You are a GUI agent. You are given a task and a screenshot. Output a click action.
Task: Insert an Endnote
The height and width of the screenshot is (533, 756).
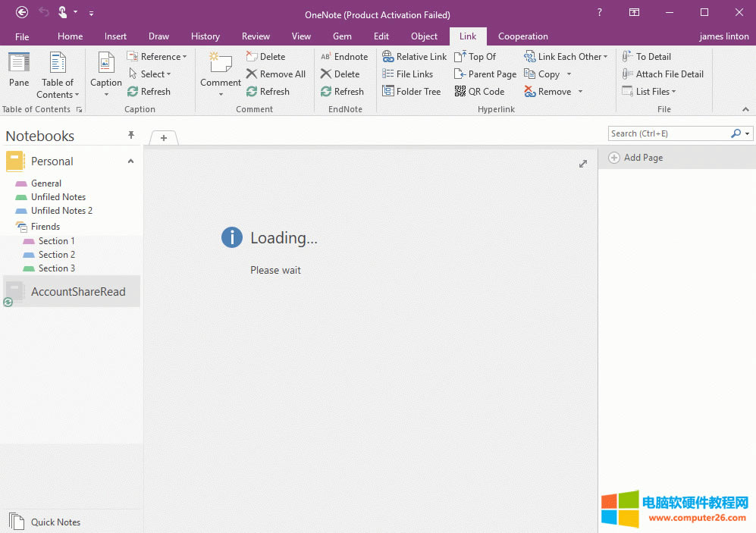point(343,56)
